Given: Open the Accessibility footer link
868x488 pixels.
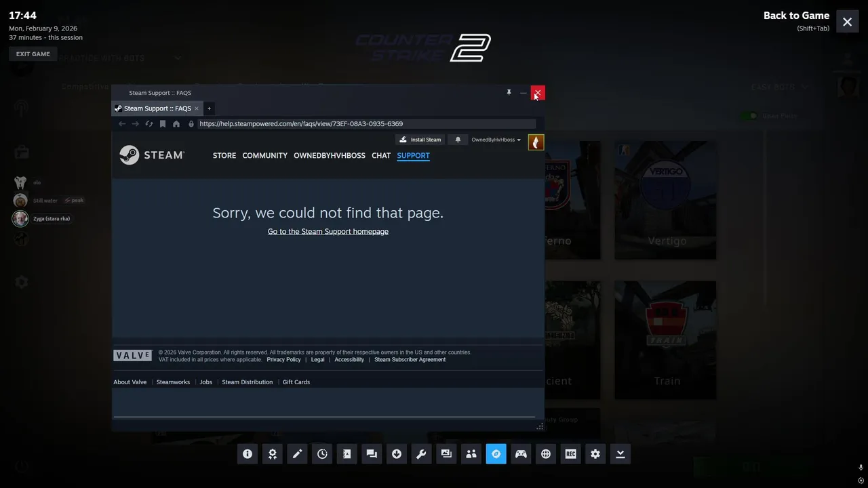Looking at the screenshot, I should [349, 360].
